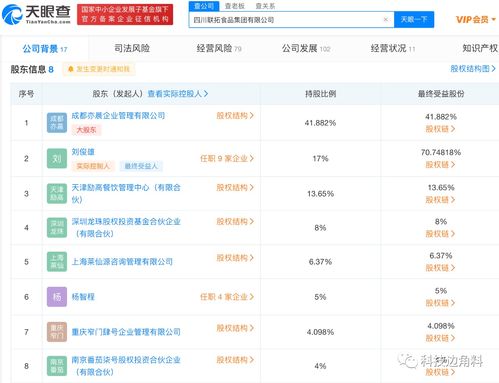Image resolution: width=499 pixels, height=383 pixels.
Task: Click the 上海菜仙 shareholder avatar icon
Action: [x=57, y=262]
